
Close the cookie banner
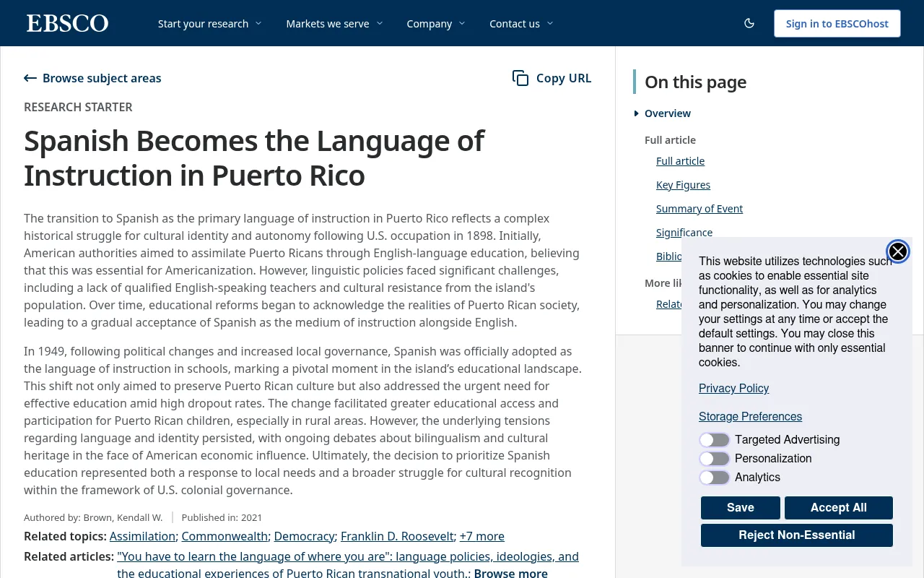[x=898, y=251]
